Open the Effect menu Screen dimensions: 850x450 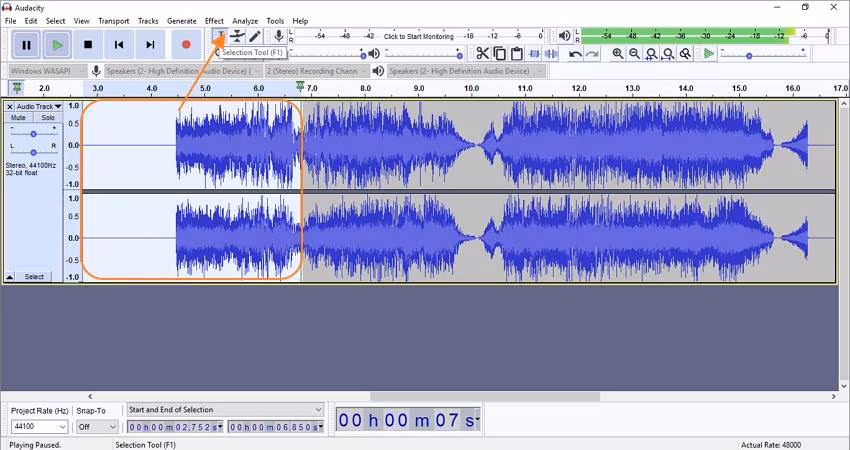(214, 21)
